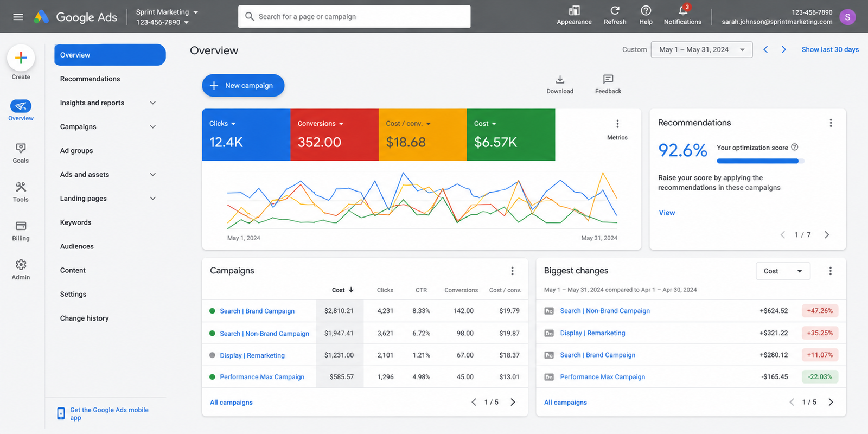Click the blue Clicks metric tile
Viewport: 868px width, 434px height.
pos(246,135)
